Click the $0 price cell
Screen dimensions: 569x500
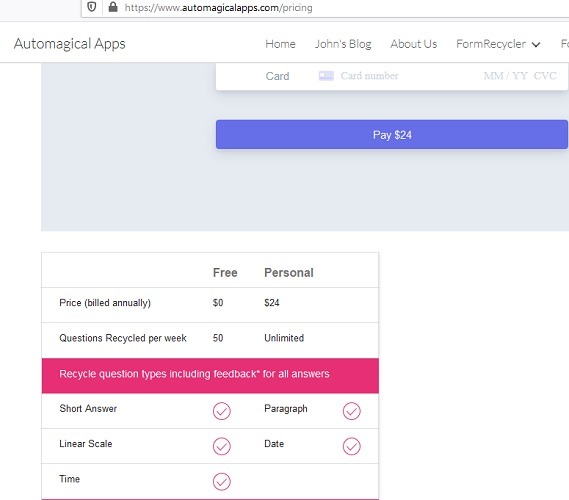[x=218, y=303]
